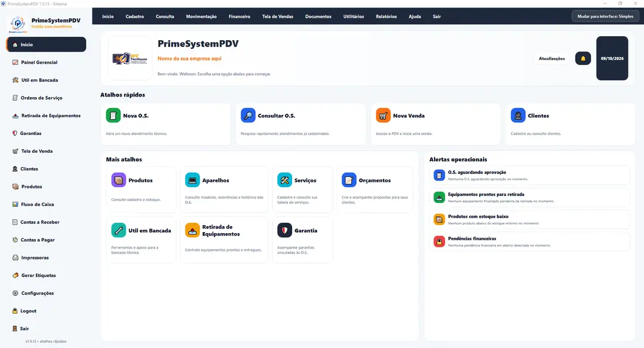Open the Consultar O.S. magnifier icon

pos(248,115)
